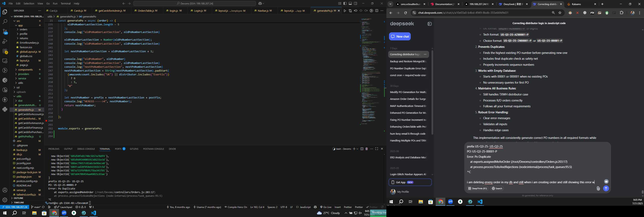Image resolution: width=644 pixels, height=217 pixels.
Task: Open the PO Number Duplicate Error chat
Action: tap(408, 69)
